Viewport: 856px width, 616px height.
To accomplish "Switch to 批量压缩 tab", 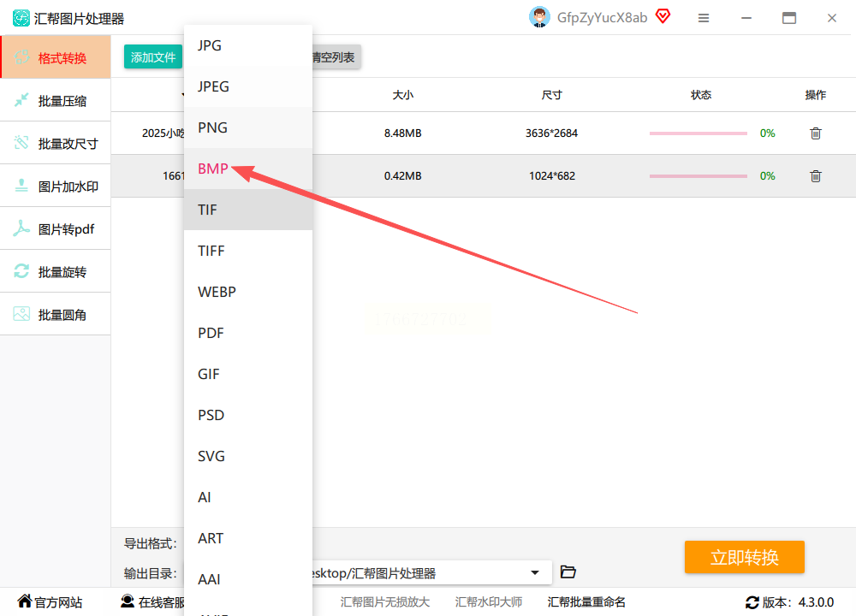I will tap(56, 100).
